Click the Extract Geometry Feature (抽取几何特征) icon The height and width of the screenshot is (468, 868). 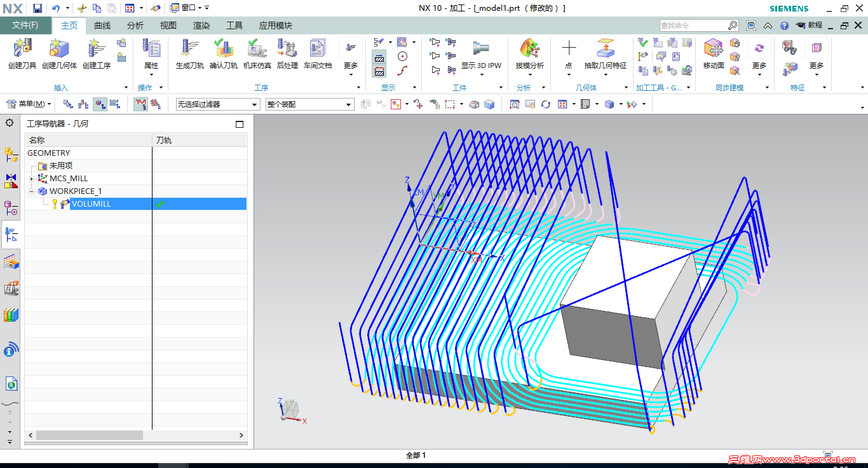(605, 49)
